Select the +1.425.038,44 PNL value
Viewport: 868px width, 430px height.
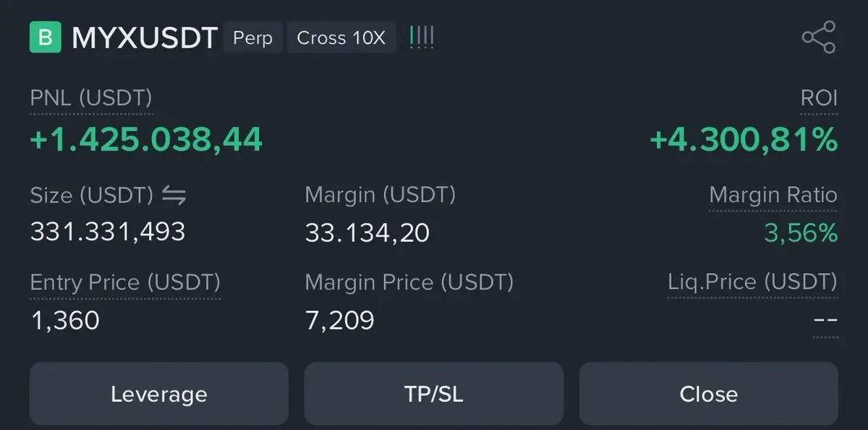point(146,140)
